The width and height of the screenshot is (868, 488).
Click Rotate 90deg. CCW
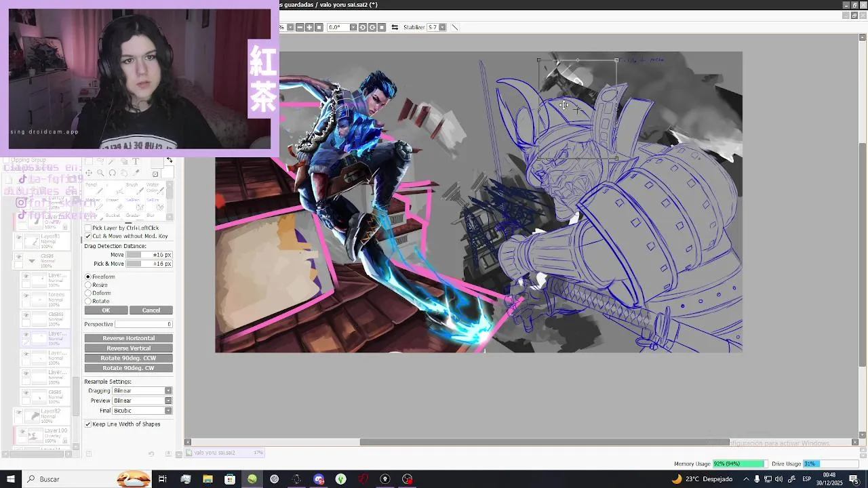coord(129,358)
